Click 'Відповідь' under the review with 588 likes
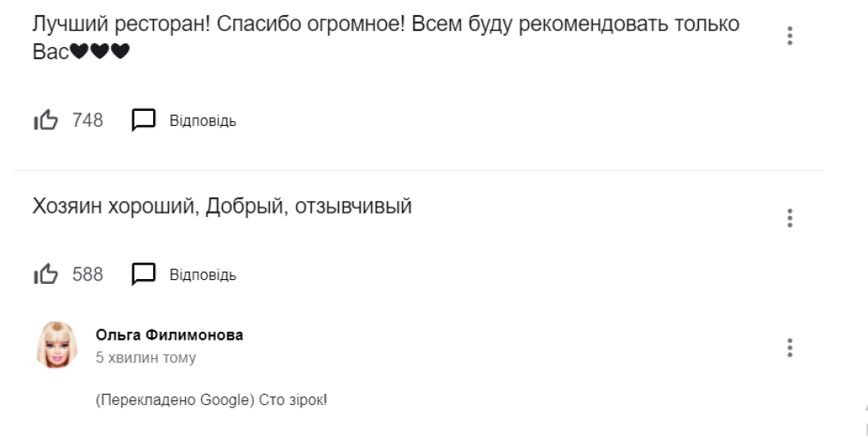 203,276
